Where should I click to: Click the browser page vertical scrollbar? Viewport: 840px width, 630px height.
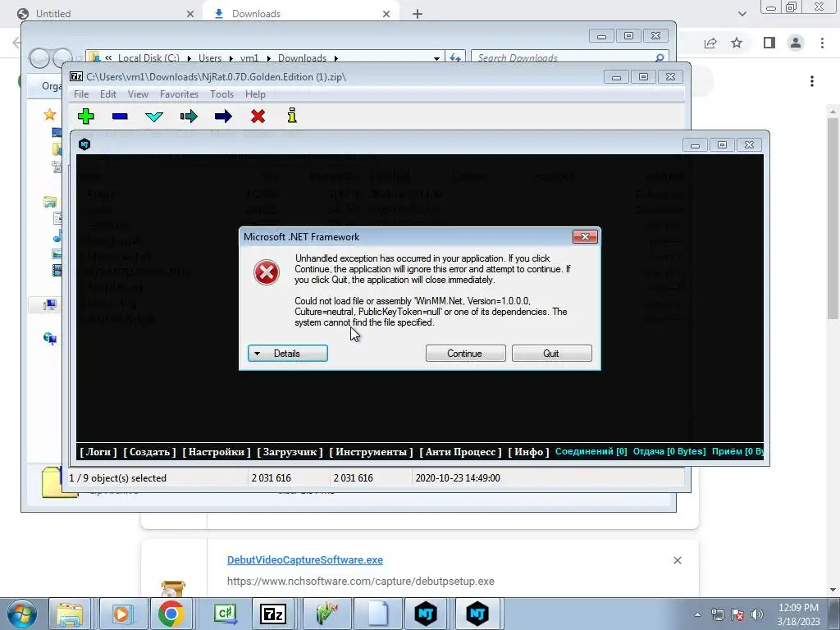pyautogui.click(x=833, y=217)
